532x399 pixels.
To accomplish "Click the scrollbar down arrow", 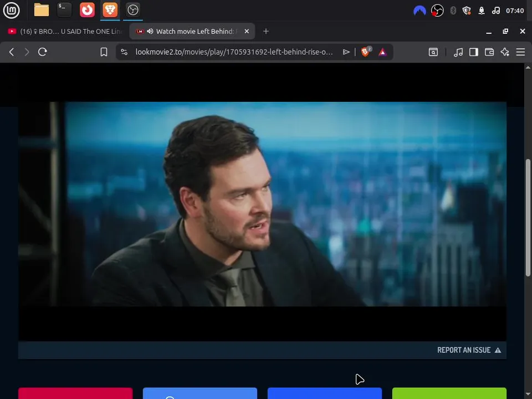I will [528, 394].
